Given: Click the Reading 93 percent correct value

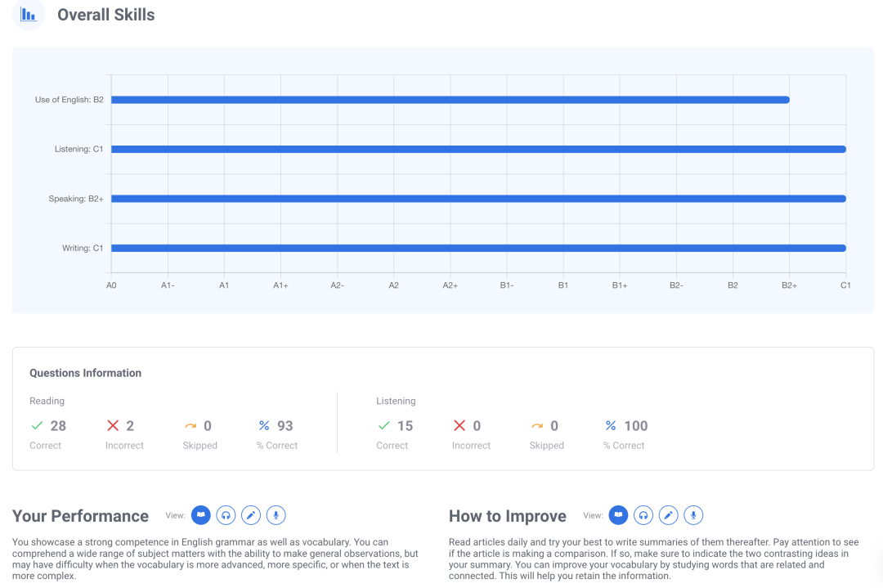Looking at the screenshot, I should [x=285, y=425].
